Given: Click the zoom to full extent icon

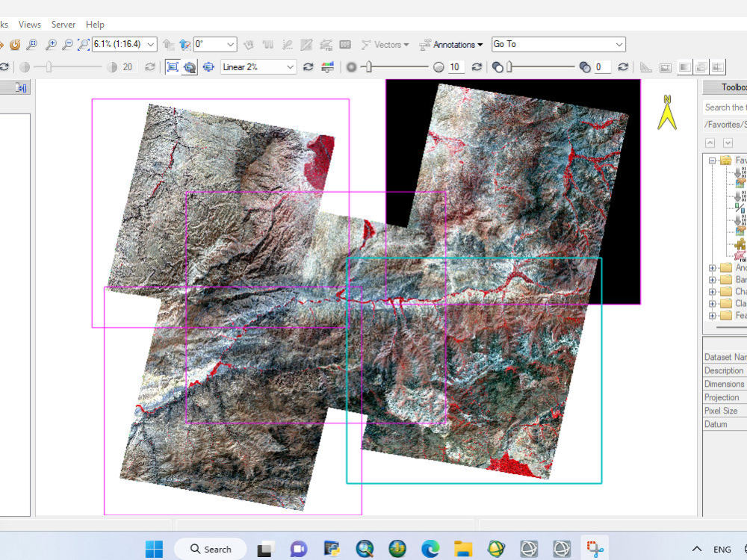Looking at the screenshot, I should point(32,45).
